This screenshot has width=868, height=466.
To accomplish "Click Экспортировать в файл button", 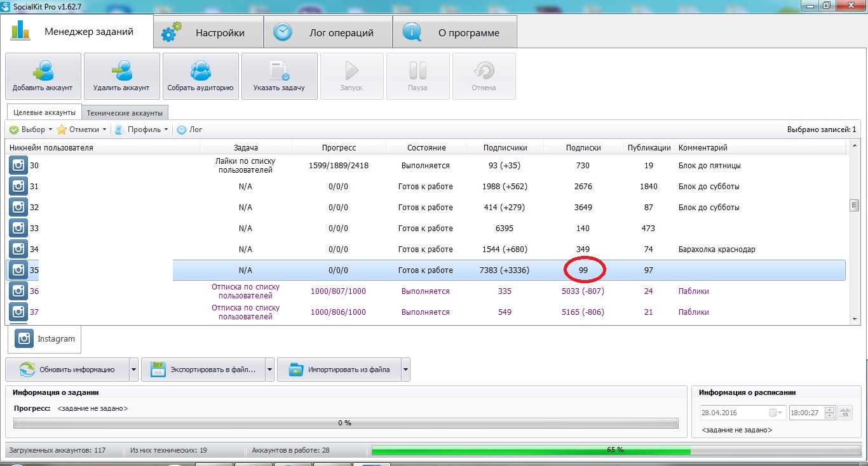I will click(x=203, y=369).
